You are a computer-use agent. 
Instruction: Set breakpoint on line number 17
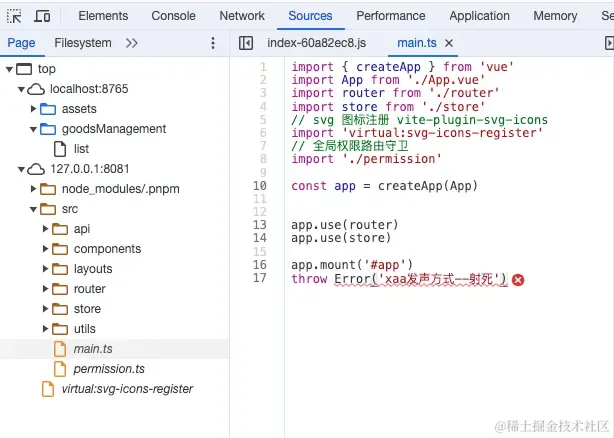[x=260, y=278]
